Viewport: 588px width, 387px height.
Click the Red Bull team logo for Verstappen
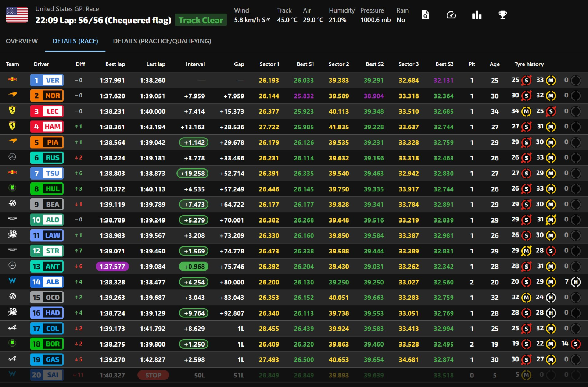click(12, 79)
